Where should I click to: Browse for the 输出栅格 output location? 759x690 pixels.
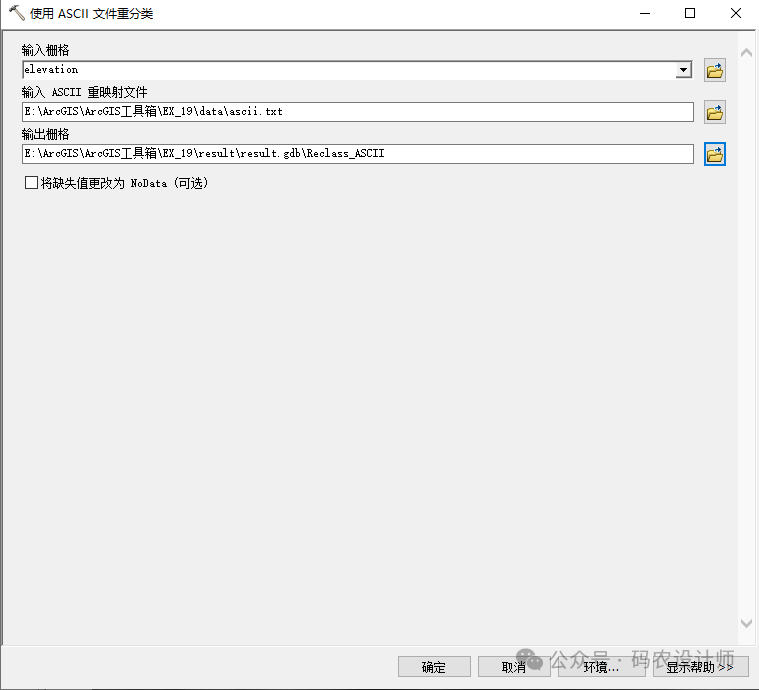714,154
